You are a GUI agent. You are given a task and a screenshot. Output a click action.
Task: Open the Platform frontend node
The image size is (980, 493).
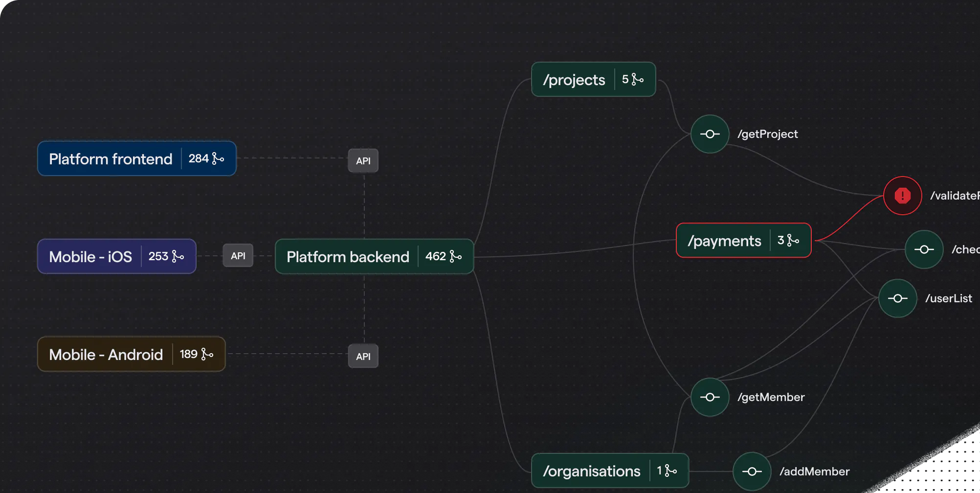pyautogui.click(x=137, y=158)
